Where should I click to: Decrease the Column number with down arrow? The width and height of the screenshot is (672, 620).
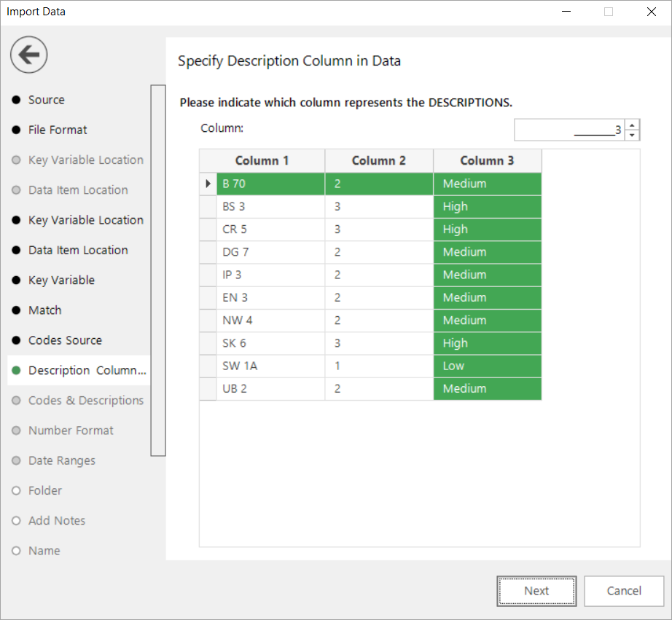point(632,135)
